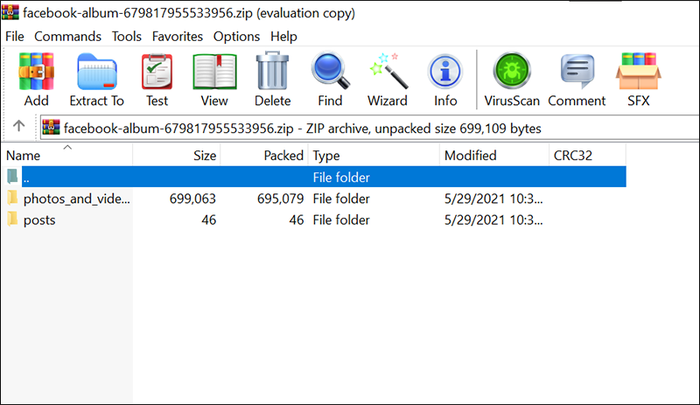The image size is (700, 405).
Task: Show archive Info
Action: tap(446, 80)
